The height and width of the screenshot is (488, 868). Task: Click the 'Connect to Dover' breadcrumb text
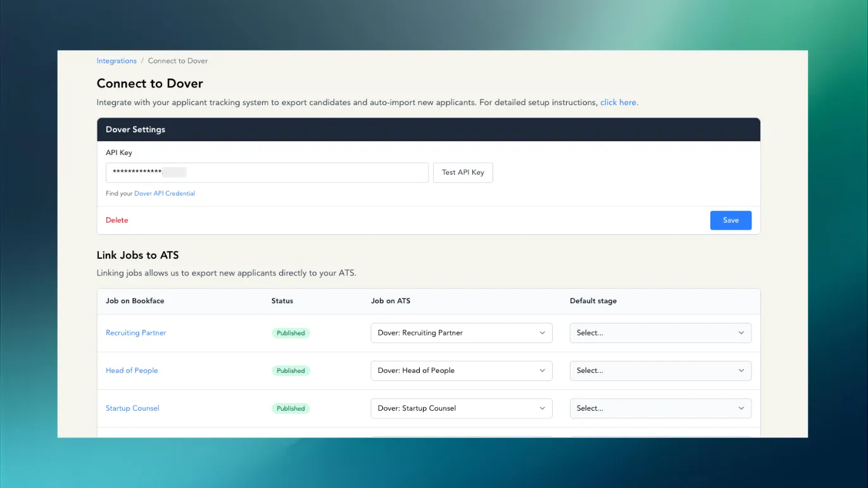(178, 61)
